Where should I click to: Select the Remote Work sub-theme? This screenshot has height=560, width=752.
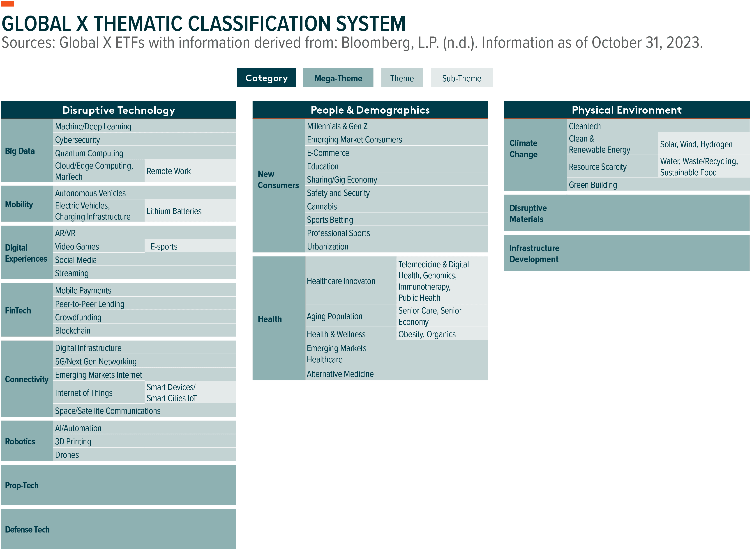168,171
